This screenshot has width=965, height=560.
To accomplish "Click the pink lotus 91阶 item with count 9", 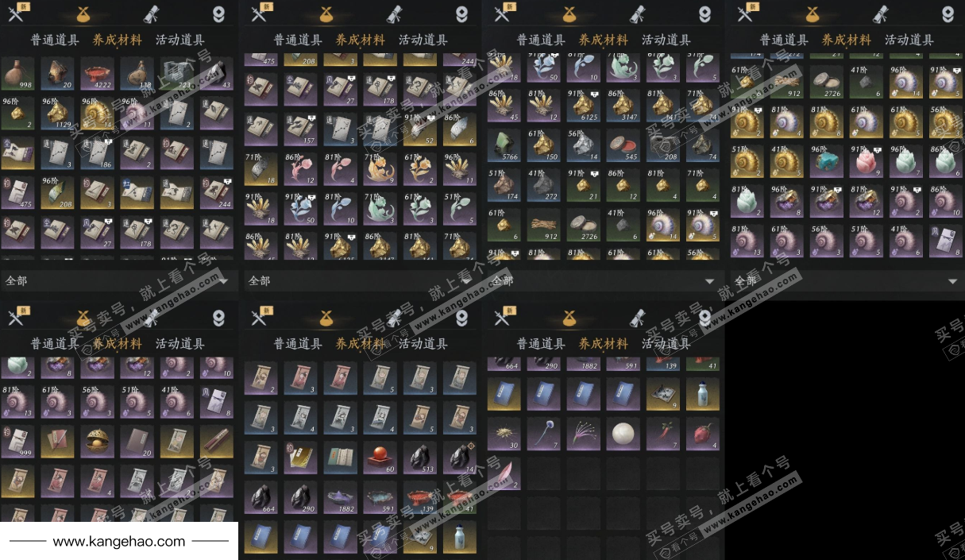I will click(866, 162).
